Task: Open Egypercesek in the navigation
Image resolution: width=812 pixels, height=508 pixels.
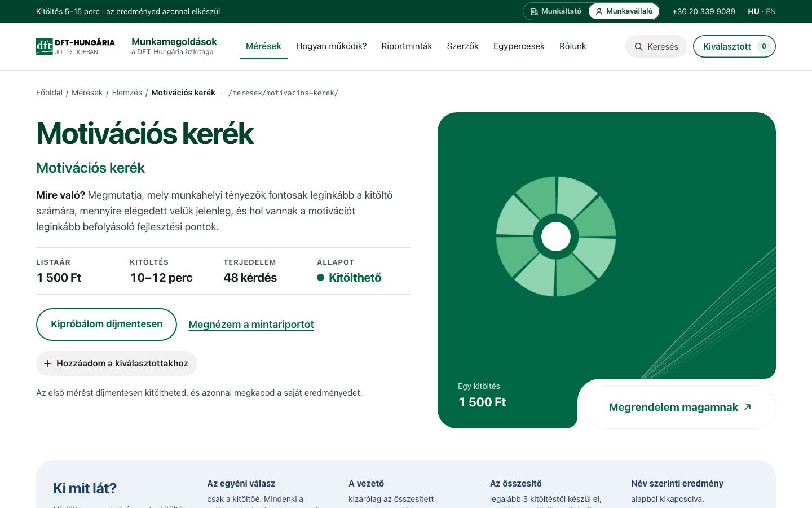Action: pos(519,46)
